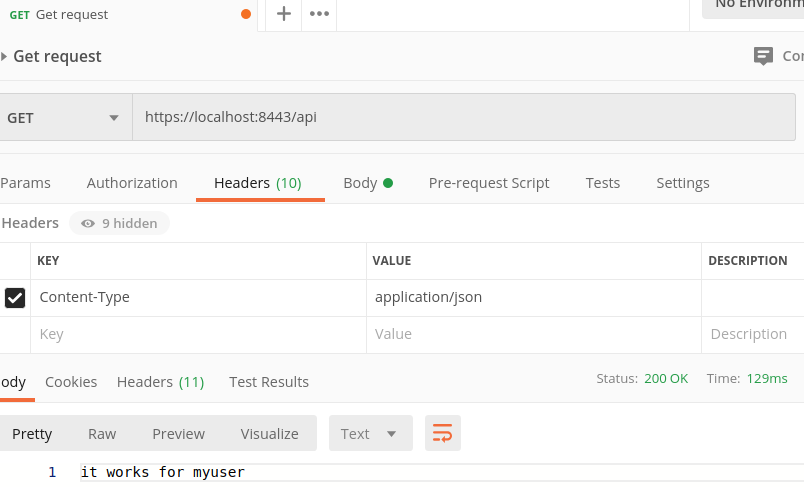The width and height of the screenshot is (804, 487).
Task: Open the response Headers (11) tab
Action: [x=160, y=382]
